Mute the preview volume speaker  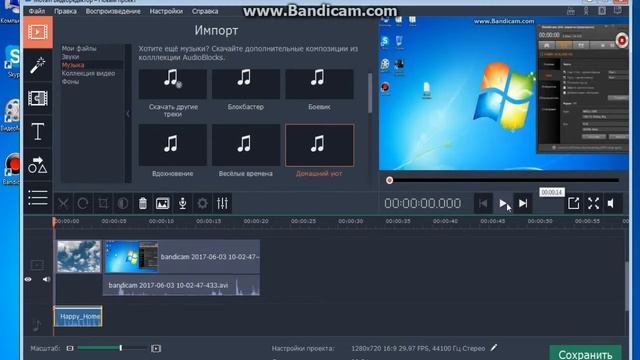coord(612,203)
